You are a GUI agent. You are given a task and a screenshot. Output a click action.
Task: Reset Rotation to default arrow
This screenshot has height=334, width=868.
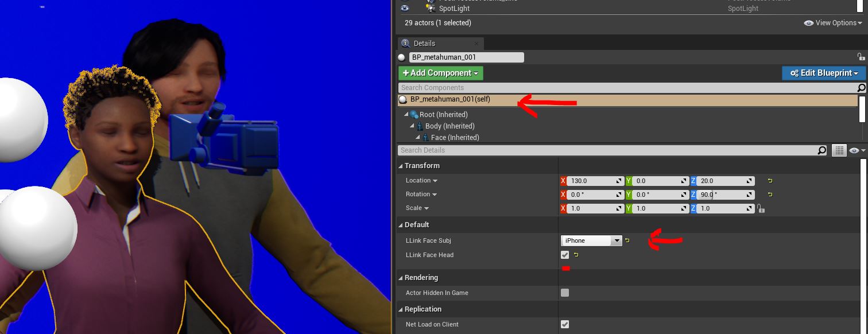point(770,195)
